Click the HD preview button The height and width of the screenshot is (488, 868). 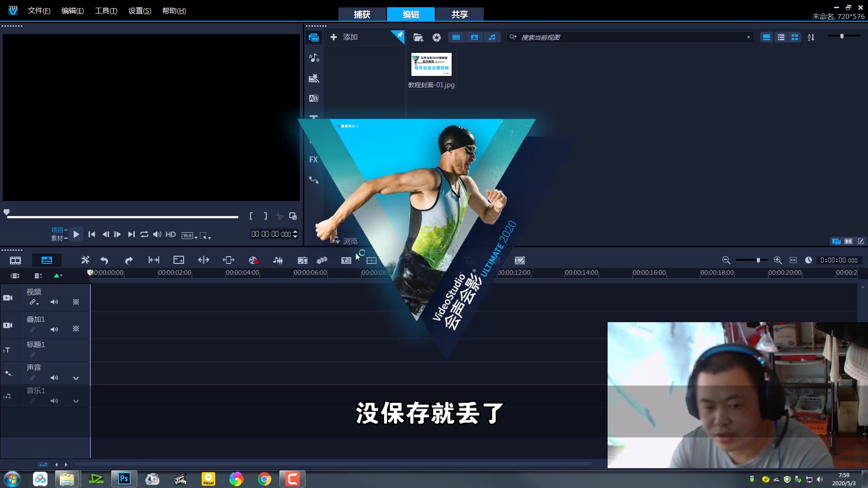(170, 235)
